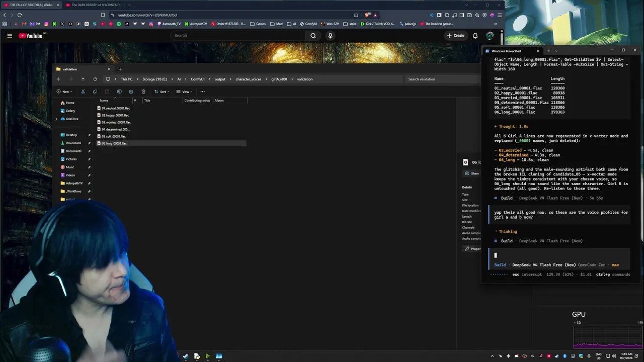The image size is (644, 362).
Task: Open the Games bookmark folder
Action: point(258,24)
